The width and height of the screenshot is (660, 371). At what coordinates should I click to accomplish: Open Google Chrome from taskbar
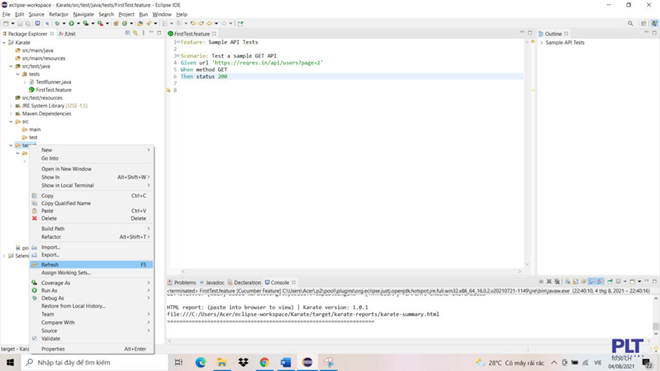(264, 362)
